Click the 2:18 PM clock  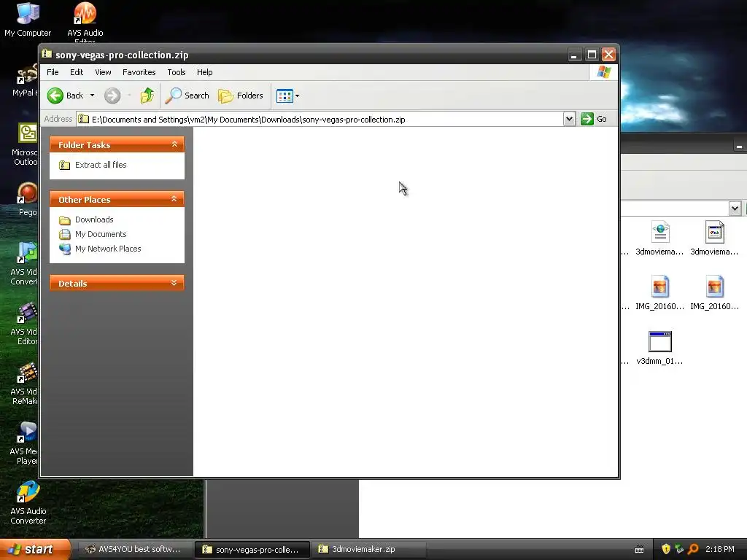click(720, 549)
